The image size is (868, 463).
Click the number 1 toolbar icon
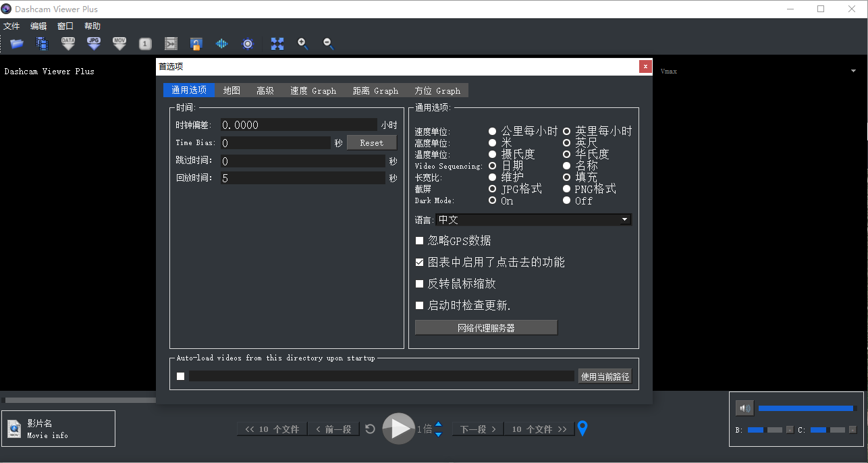click(145, 44)
